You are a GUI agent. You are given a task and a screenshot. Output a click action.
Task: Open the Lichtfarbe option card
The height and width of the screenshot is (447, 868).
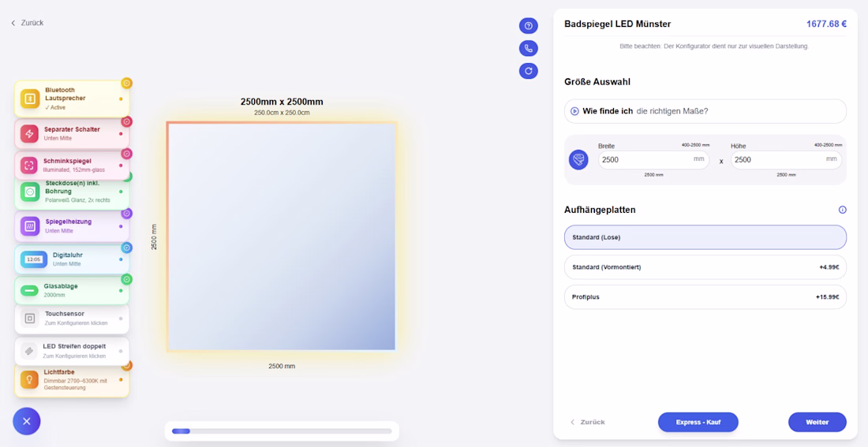72,381
